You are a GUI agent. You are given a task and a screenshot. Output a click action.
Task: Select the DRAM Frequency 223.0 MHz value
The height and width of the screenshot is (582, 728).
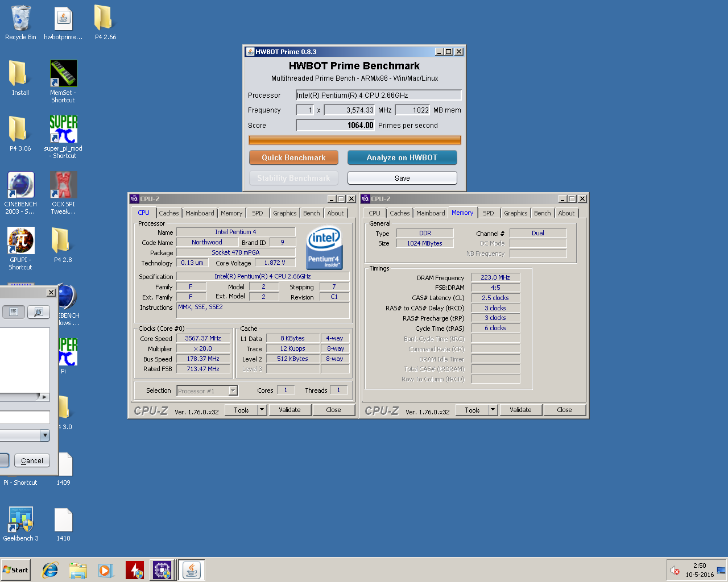[495, 277]
